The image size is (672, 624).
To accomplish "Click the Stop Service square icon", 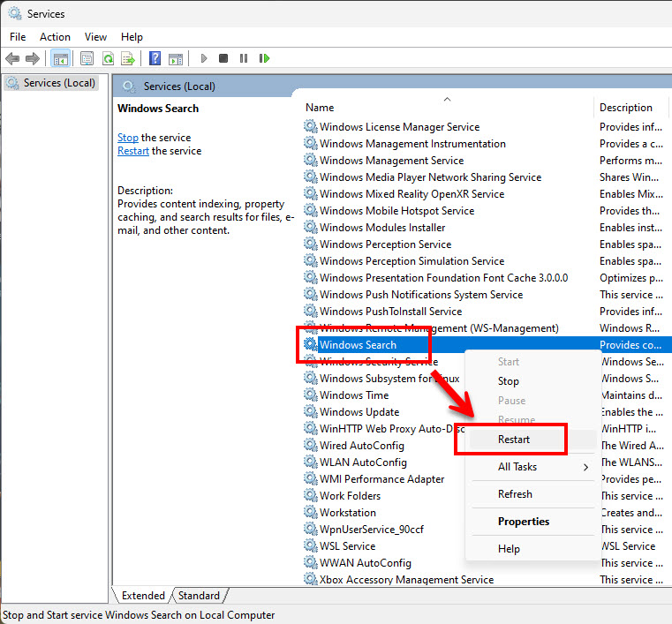I will 223,58.
